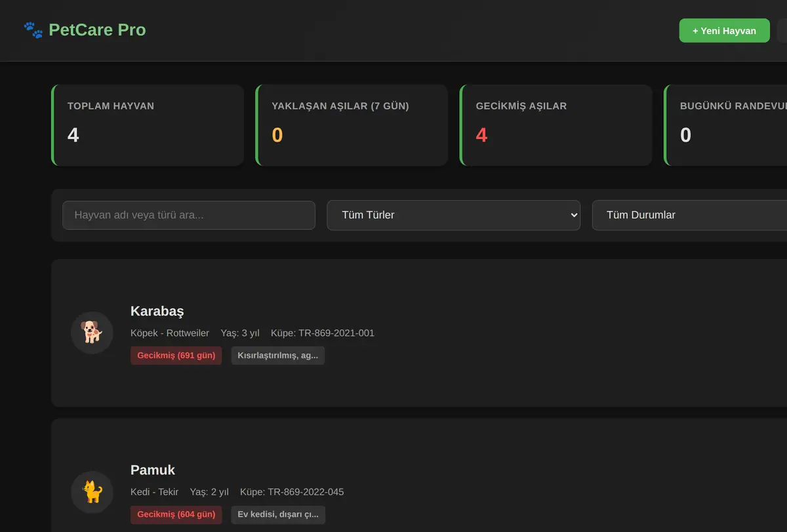Screen dimensions: 787x532
Task: Click ear tag TR-869-2021-001
Action: 323,333
